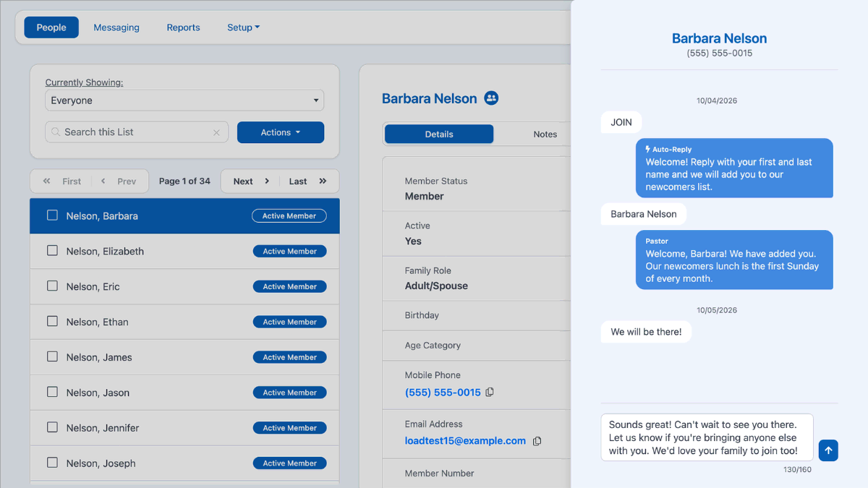Expand the Actions dropdown button
Image resolution: width=868 pixels, height=488 pixels.
point(281,132)
